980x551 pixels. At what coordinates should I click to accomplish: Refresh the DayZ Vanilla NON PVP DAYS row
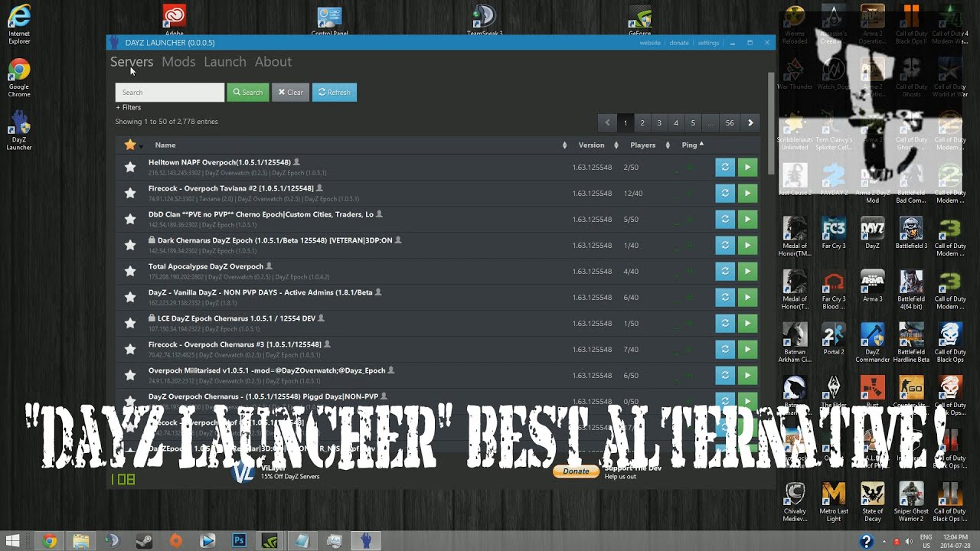(x=725, y=297)
